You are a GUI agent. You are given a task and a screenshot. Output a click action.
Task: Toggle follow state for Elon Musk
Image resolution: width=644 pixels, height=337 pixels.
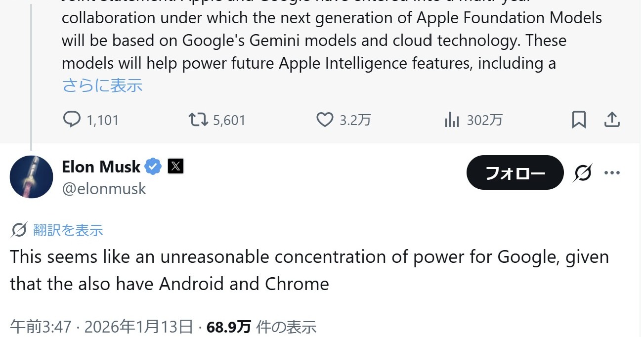click(515, 172)
